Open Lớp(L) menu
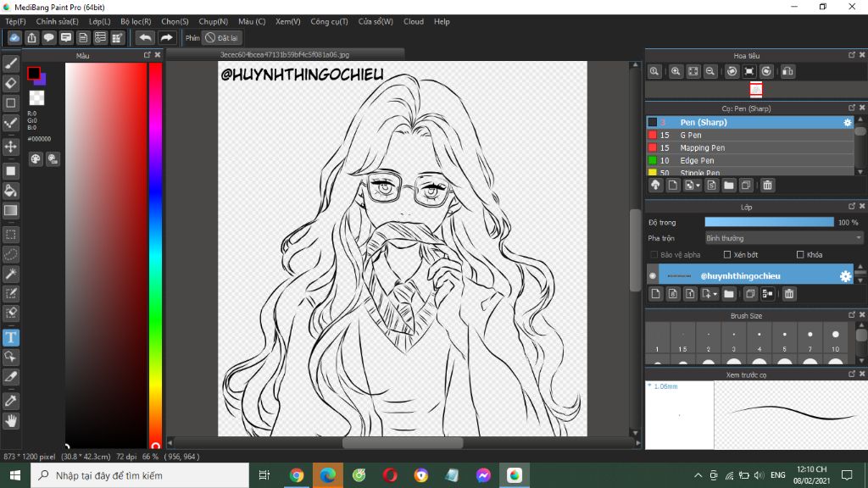The height and width of the screenshot is (488, 868). [x=100, y=21]
